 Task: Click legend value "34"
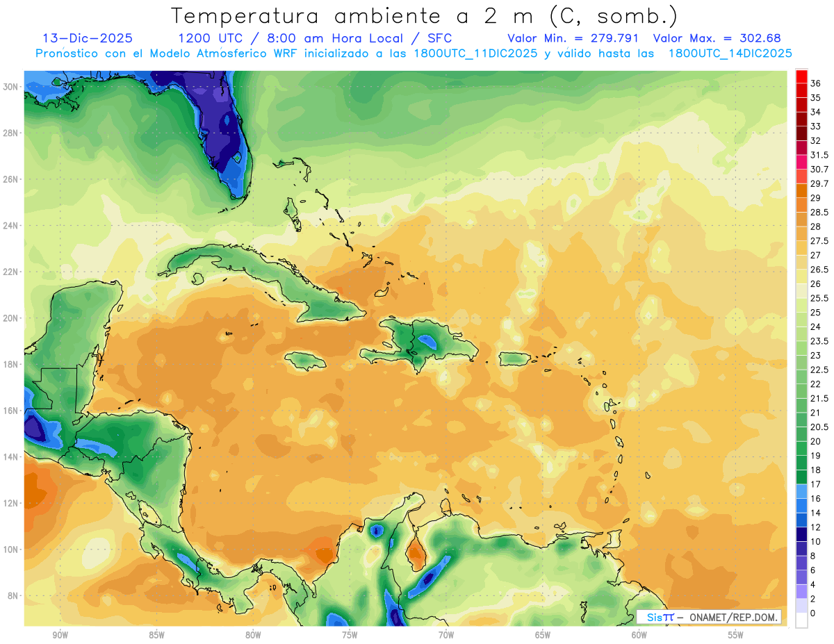pos(816,112)
